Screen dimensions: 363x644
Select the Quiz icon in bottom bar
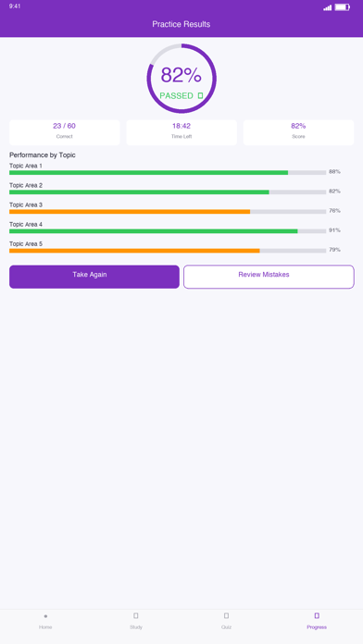coord(226,615)
